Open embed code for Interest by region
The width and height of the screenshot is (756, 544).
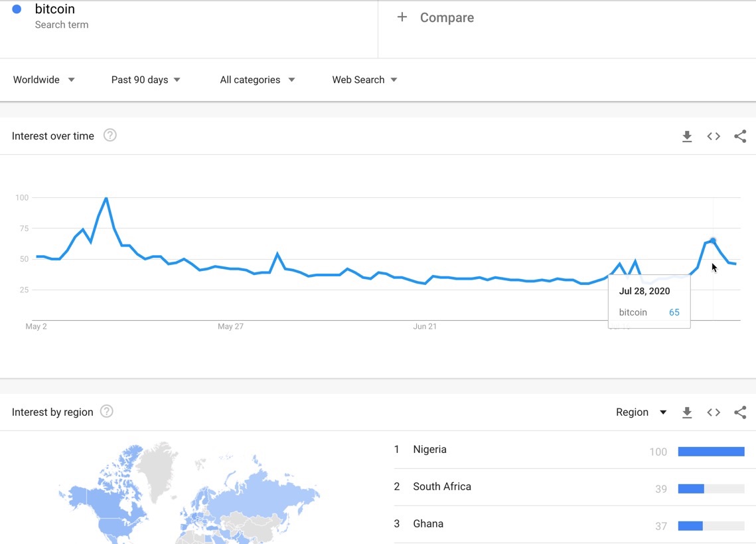click(x=714, y=412)
